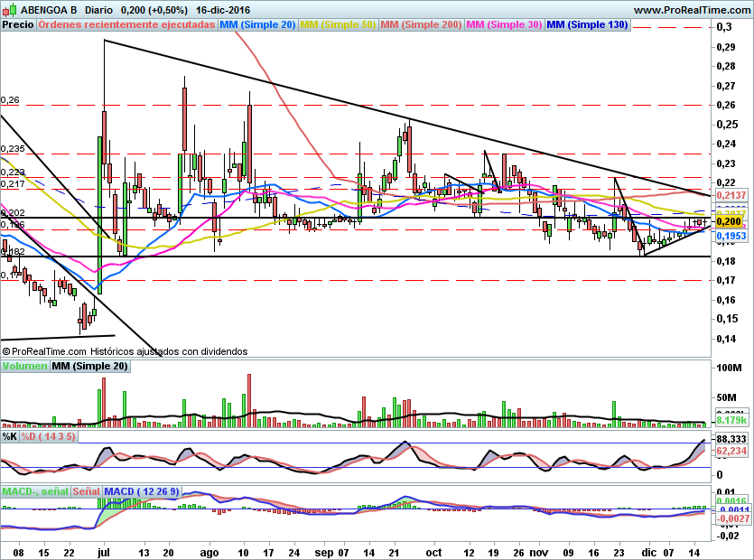Open the red Señal label
The image size is (754, 560).
(x=86, y=491)
